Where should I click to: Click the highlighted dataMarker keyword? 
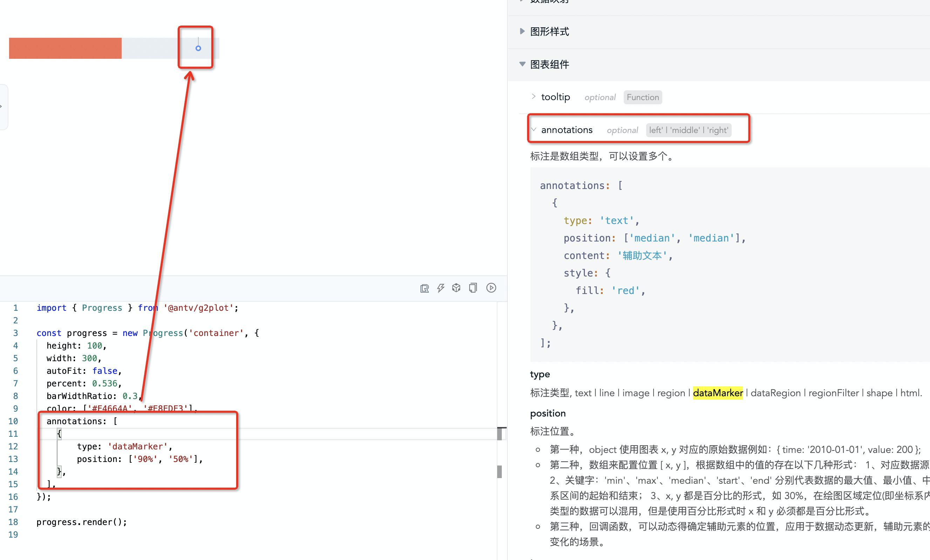pos(718,393)
